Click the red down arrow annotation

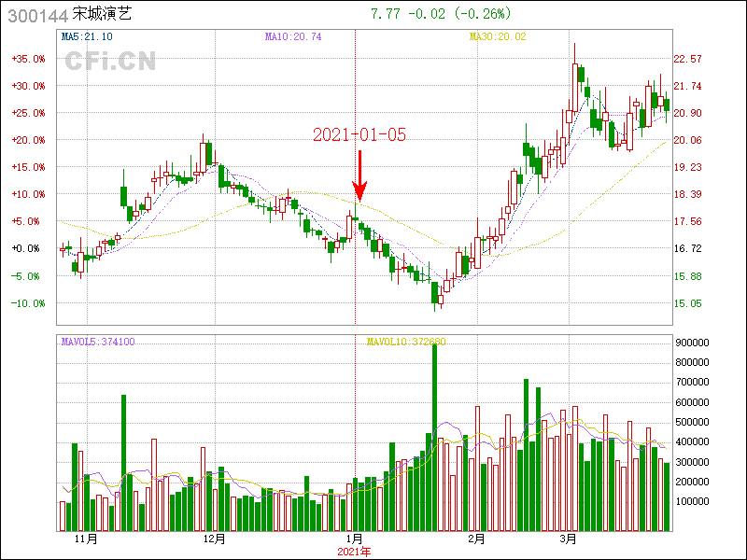(359, 175)
